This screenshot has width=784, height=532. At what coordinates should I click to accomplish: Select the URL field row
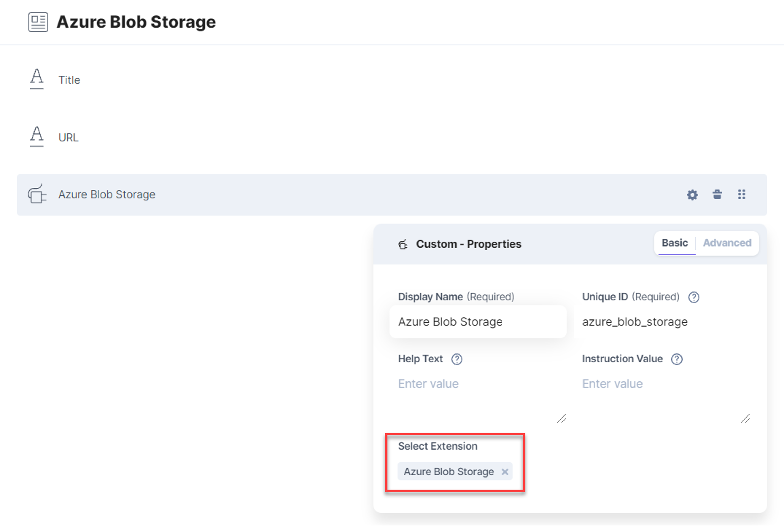pos(392,138)
